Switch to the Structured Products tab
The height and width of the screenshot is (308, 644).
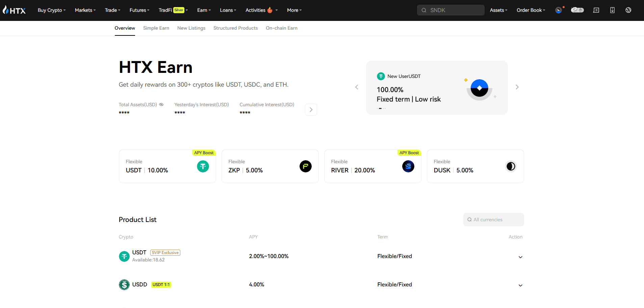(235, 28)
